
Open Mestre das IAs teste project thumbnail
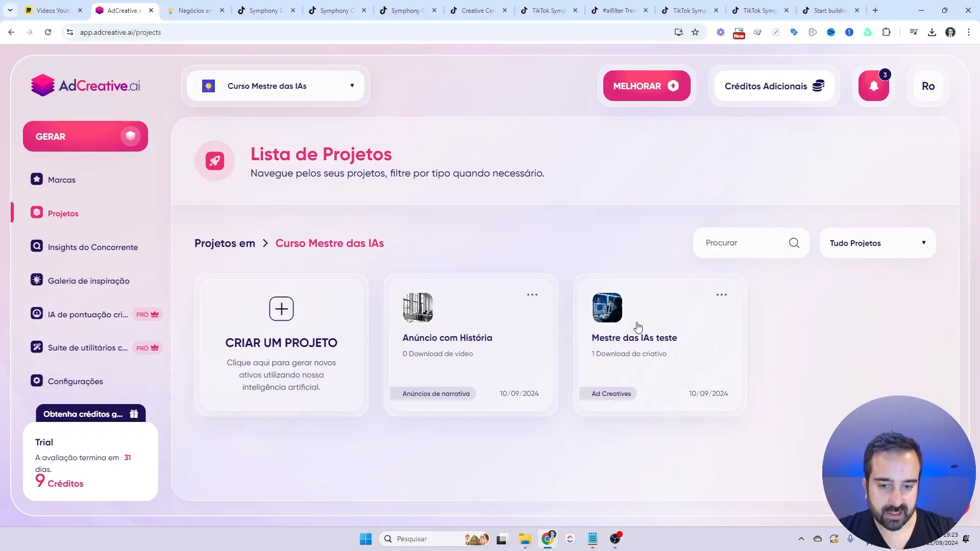pos(607,308)
